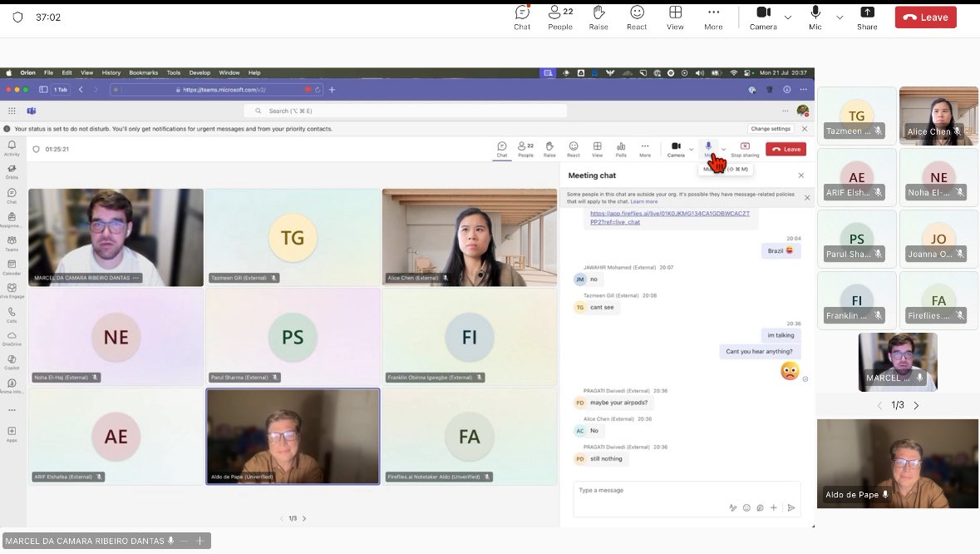Select Tazmeen tile in the right gallery
Image resolution: width=980 pixels, height=554 pixels.
856,116
